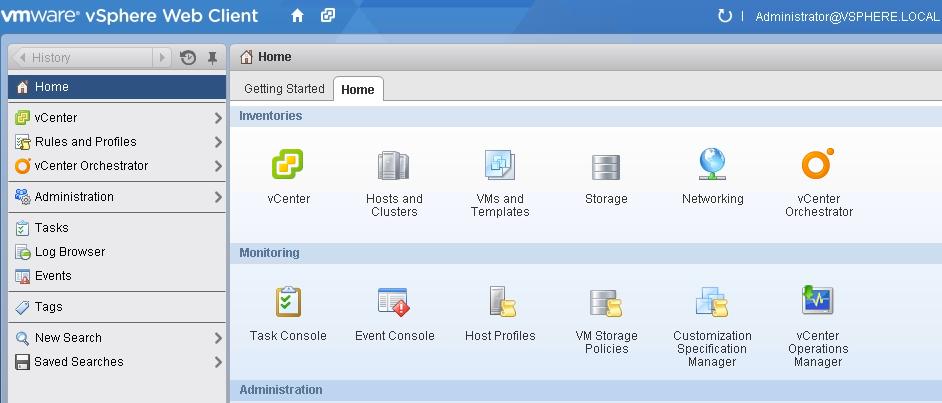Viewport: 942px width, 403px height.
Task: Click the Log Browser sidebar icon
Action: click(x=22, y=252)
